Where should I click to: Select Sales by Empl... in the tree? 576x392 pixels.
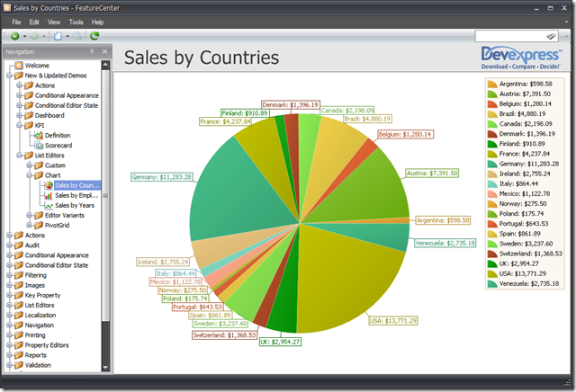76,195
